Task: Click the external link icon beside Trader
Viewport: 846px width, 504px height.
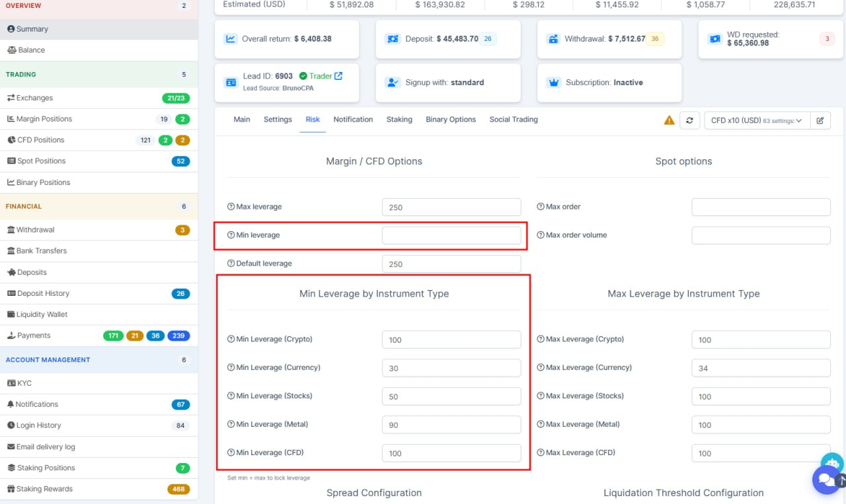Action: (x=338, y=76)
